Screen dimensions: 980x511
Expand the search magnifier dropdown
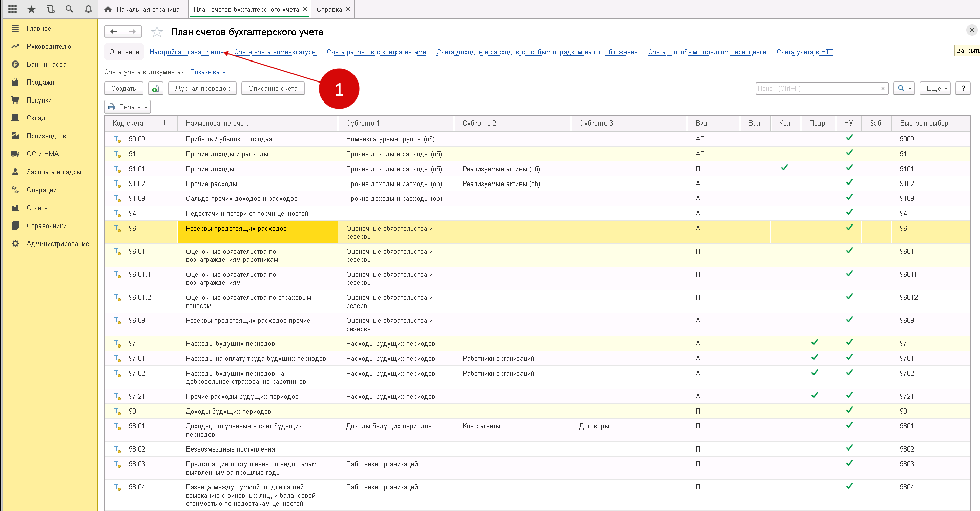[904, 88]
